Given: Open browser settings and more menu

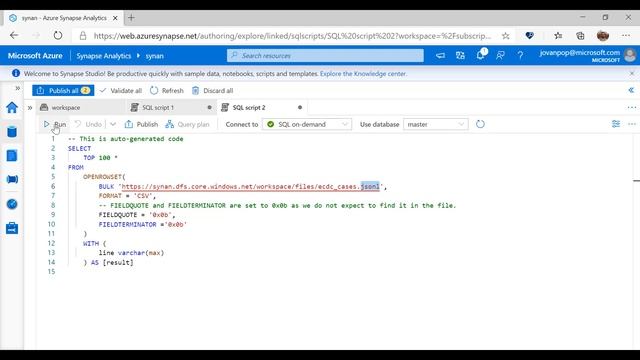Looking at the screenshot, I should [626, 36].
